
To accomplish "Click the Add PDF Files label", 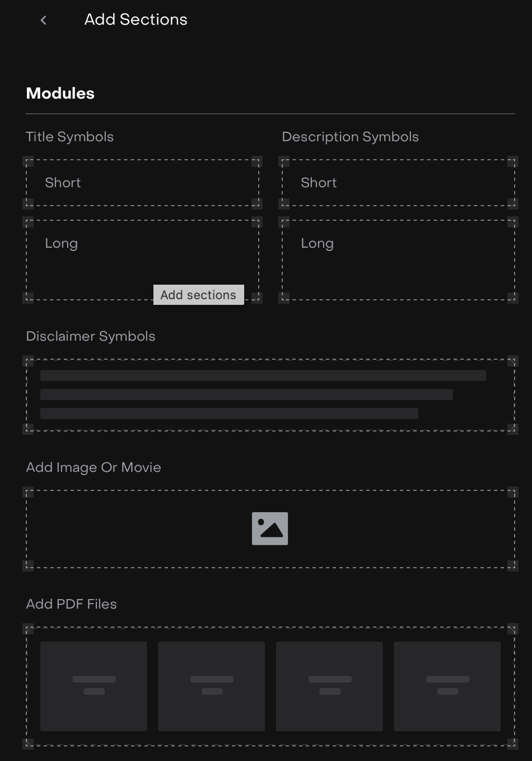I will pos(72,604).
